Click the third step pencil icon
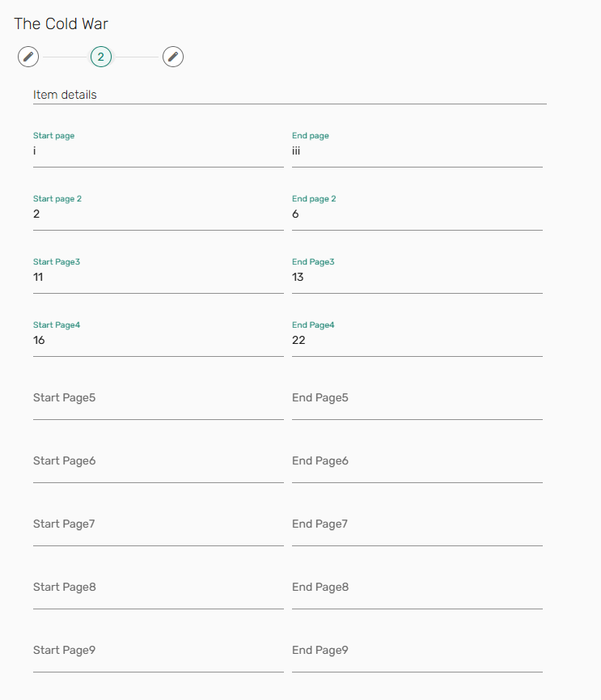The height and width of the screenshot is (700, 601). [x=173, y=57]
